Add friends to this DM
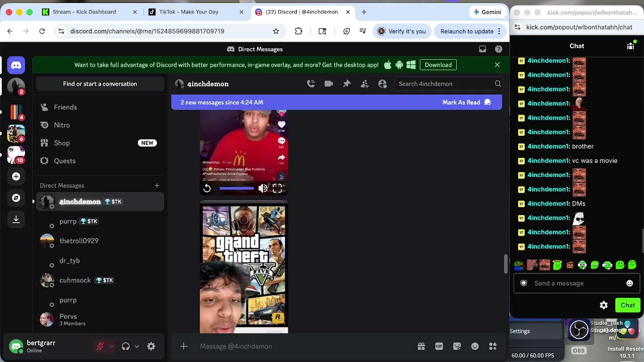This screenshot has height=362, width=644. [365, 84]
